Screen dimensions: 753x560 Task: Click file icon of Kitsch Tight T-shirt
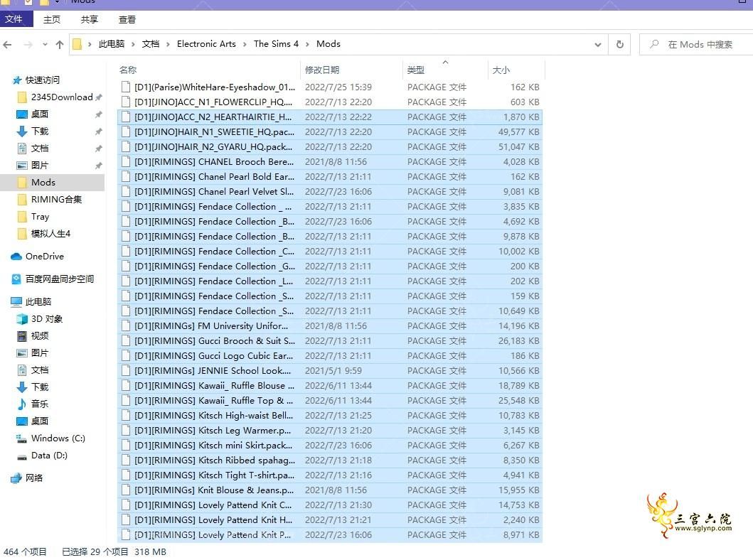(x=126, y=475)
